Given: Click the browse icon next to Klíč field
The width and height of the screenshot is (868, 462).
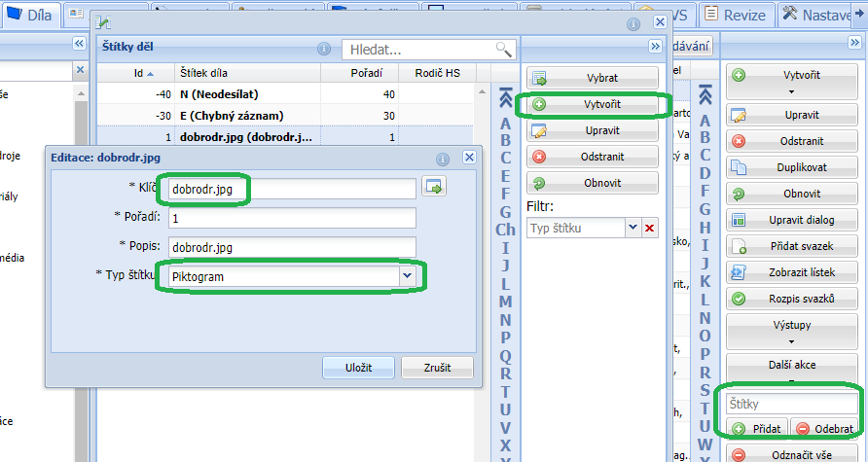Looking at the screenshot, I should click(432, 188).
